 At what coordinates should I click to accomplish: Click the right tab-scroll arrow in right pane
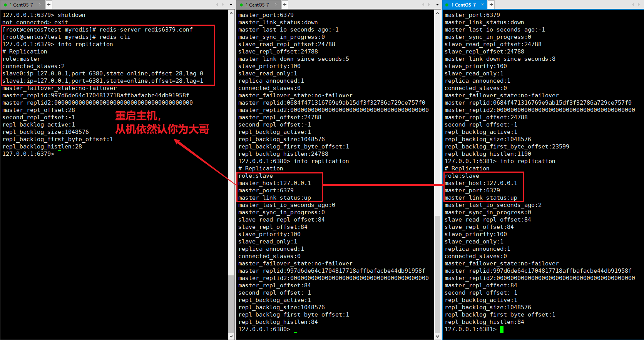(x=639, y=5)
